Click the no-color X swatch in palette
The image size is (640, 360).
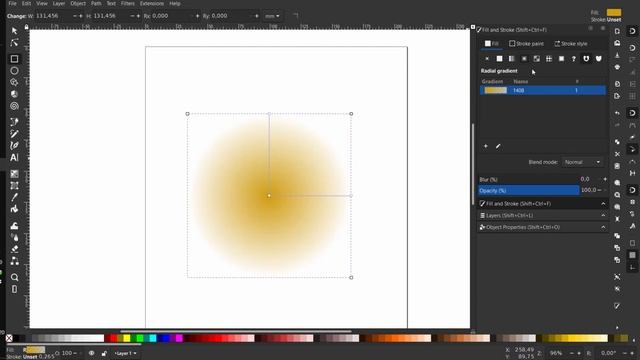pos(9,338)
